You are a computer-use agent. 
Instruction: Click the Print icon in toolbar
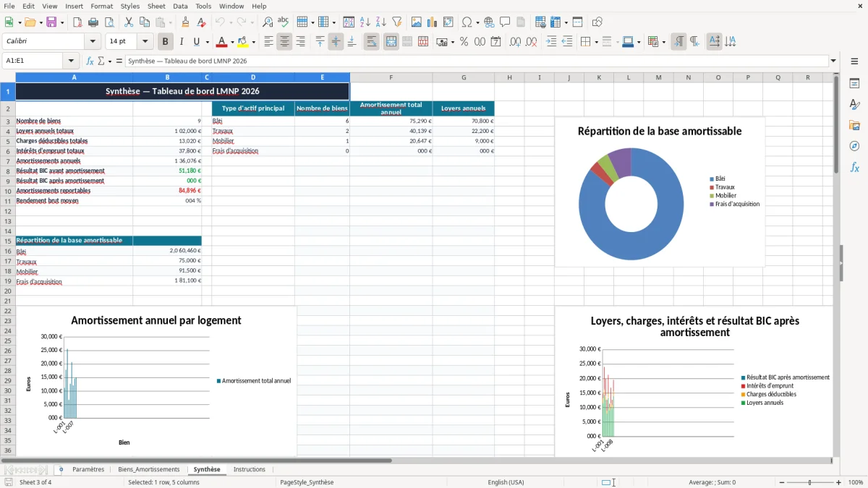click(x=92, y=22)
